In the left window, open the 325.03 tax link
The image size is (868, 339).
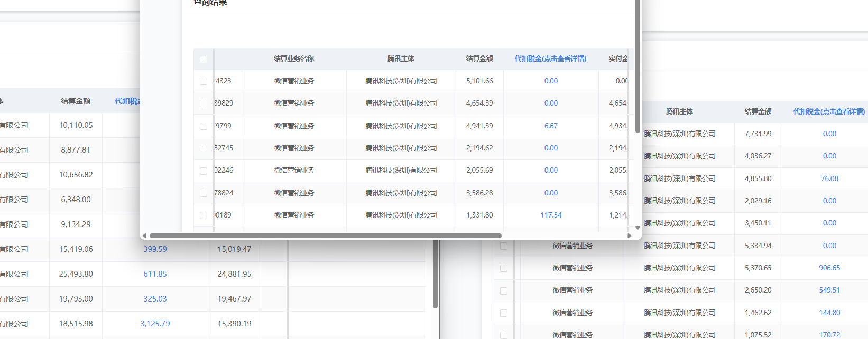(155, 298)
